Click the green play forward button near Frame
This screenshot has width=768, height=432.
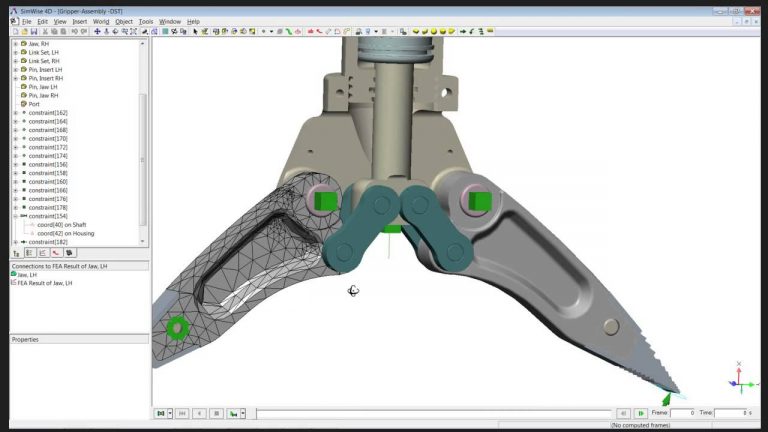pos(640,413)
